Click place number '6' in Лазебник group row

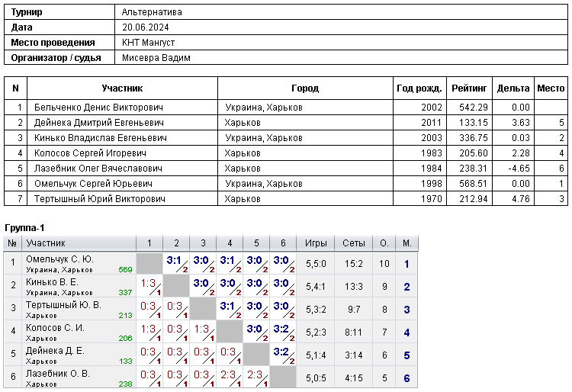(x=407, y=378)
